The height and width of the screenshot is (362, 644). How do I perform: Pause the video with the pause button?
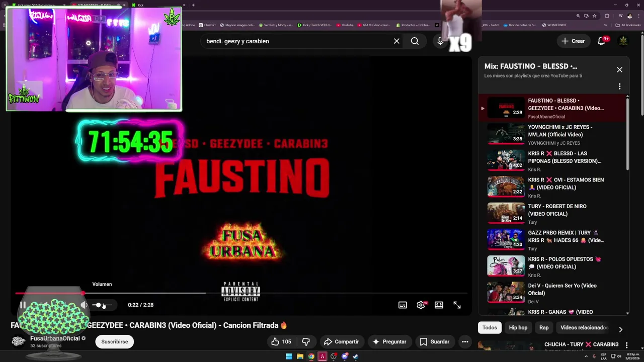pos(23,305)
